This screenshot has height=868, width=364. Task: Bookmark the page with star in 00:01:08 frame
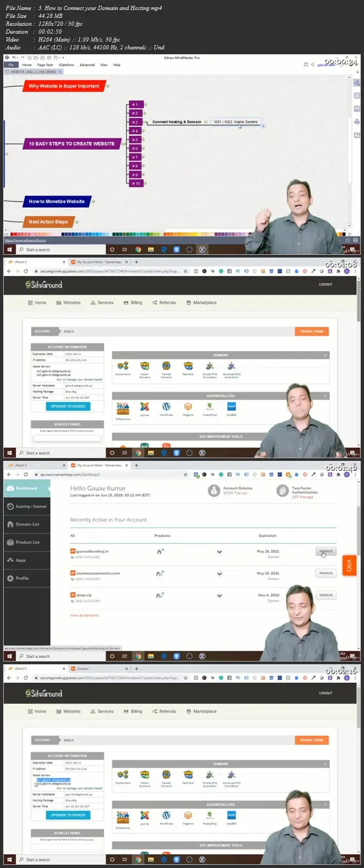coord(185,271)
